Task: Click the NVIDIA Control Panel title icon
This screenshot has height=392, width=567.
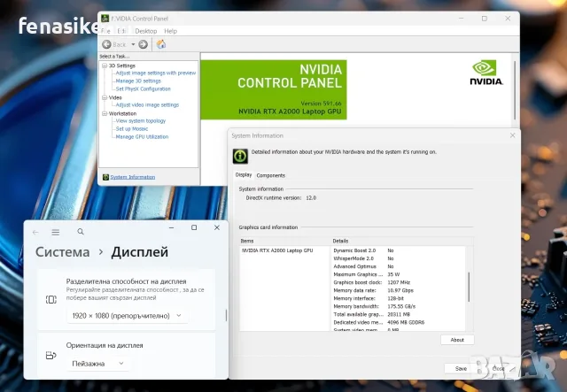Action: tap(105, 19)
